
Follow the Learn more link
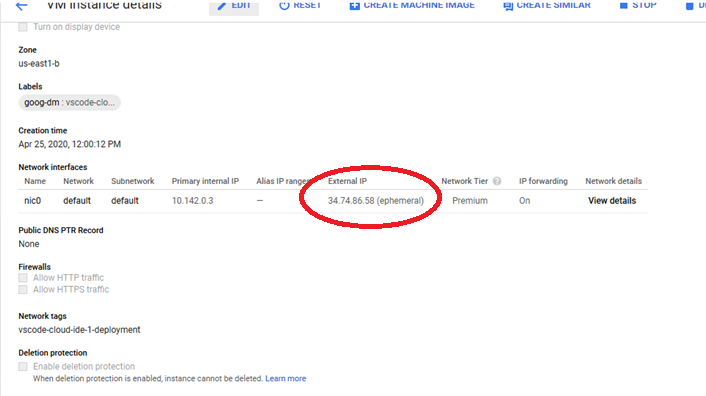285,378
